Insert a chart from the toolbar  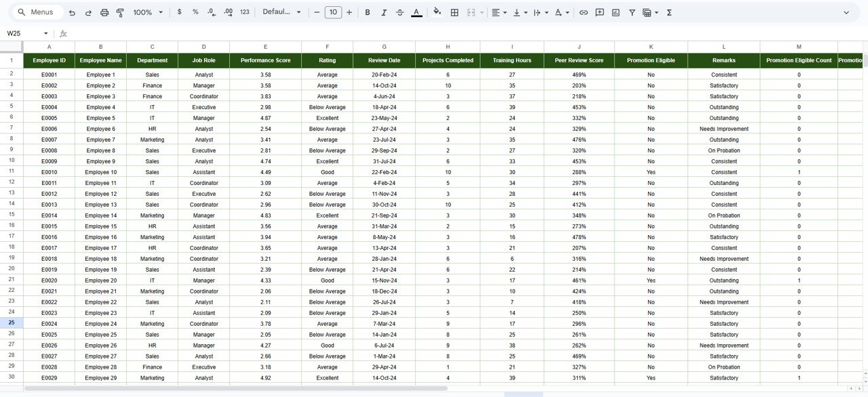pyautogui.click(x=616, y=13)
